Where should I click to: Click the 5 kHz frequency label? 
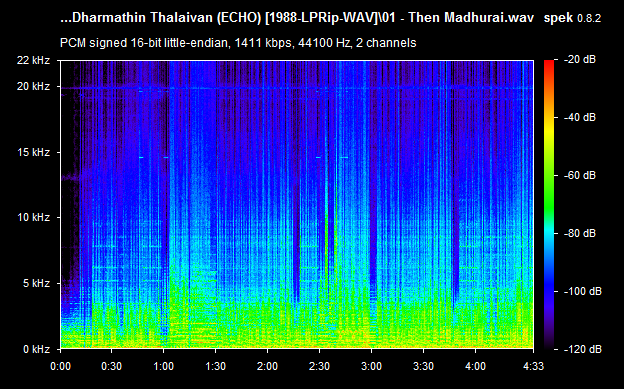[x=36, y=283]
